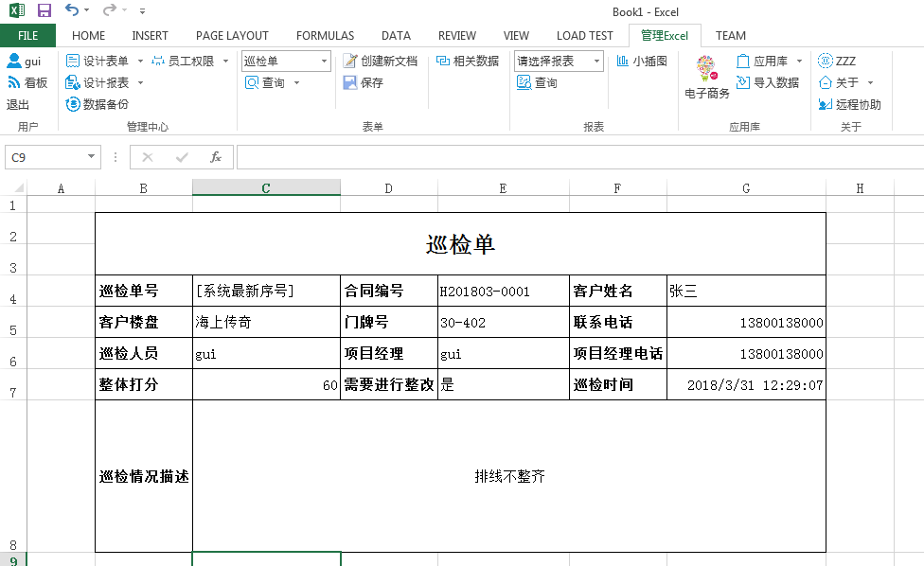Click 应用库 app library button
The width and height of the screenshot is (924, 566).
(x=762, y=61)
